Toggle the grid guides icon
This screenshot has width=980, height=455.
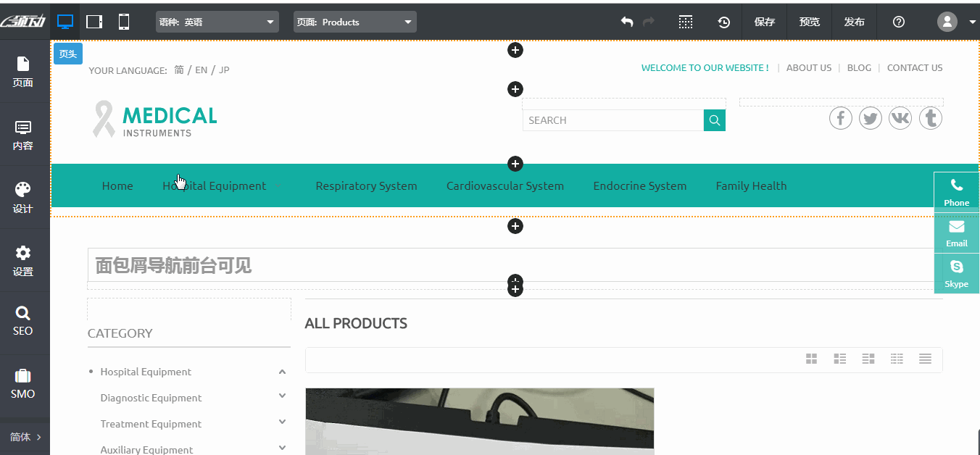tap(686, 22)
